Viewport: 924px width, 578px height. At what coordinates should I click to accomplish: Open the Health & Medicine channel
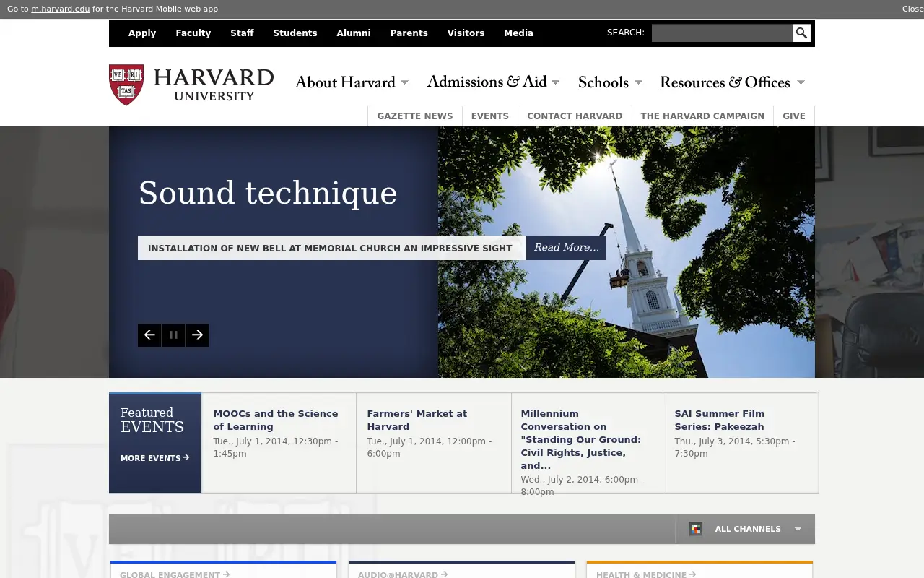click(646, 574)
